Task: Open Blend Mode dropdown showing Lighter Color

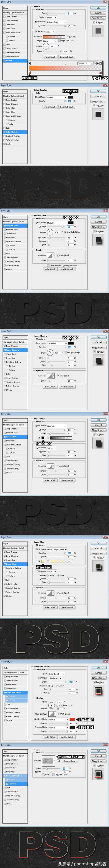Action: 57,22
